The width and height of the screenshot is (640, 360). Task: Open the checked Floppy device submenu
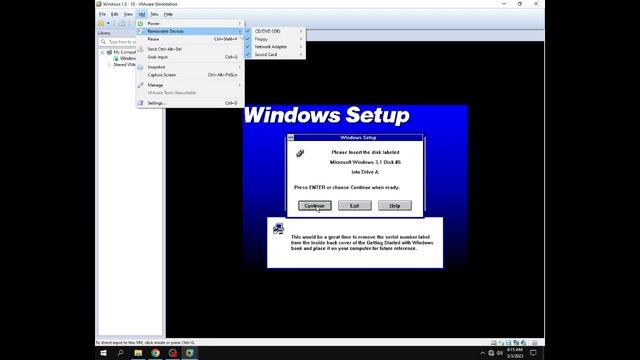coord(275,39)
